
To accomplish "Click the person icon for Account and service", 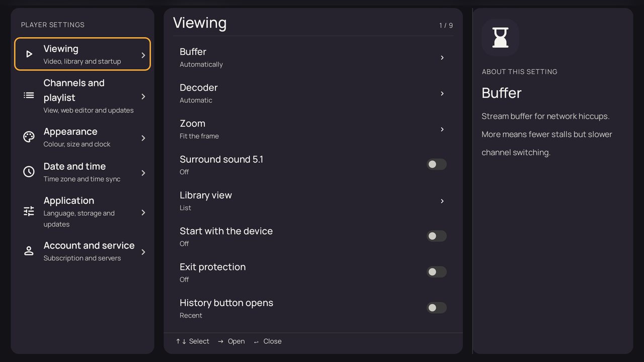I will tap(29, 251).
